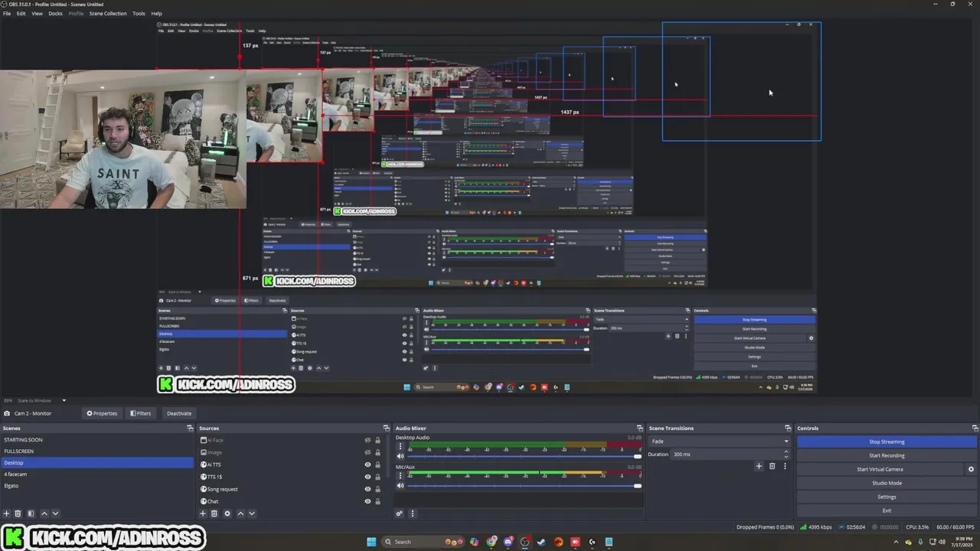Open source Filters button
Viewport: 980px width, 551px height.
tap(140, 413)
